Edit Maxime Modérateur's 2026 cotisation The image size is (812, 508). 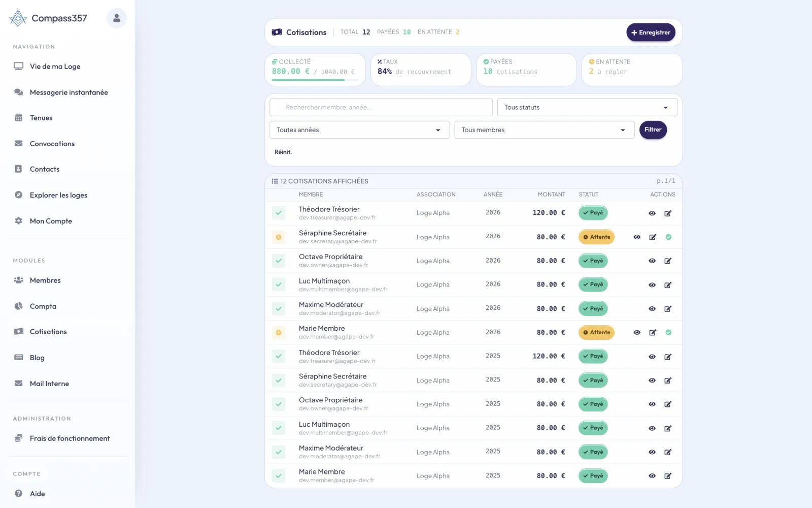[668, 309]
